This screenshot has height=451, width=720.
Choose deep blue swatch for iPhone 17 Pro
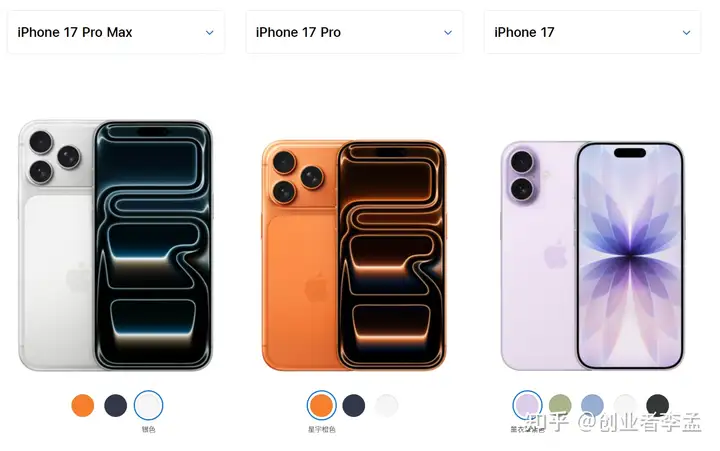point(354,406)
